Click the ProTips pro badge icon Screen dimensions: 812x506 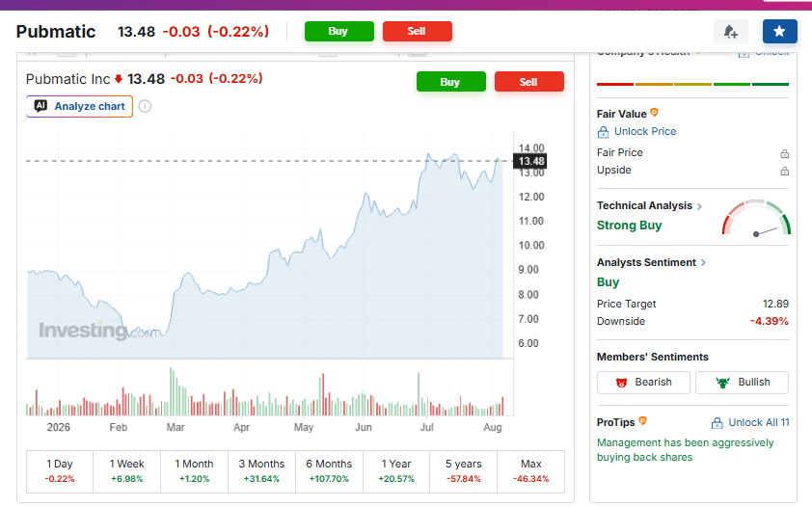click(642, 421)
